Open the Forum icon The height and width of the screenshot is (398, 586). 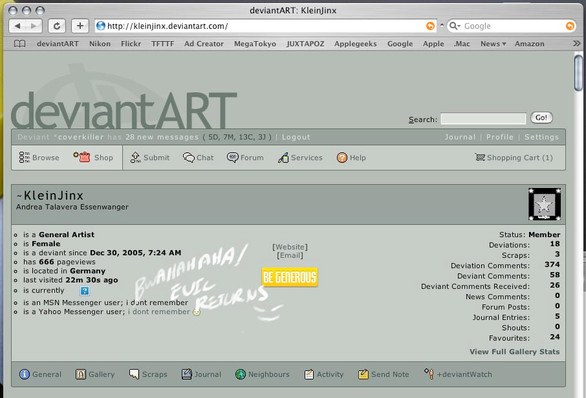(232, 157)
